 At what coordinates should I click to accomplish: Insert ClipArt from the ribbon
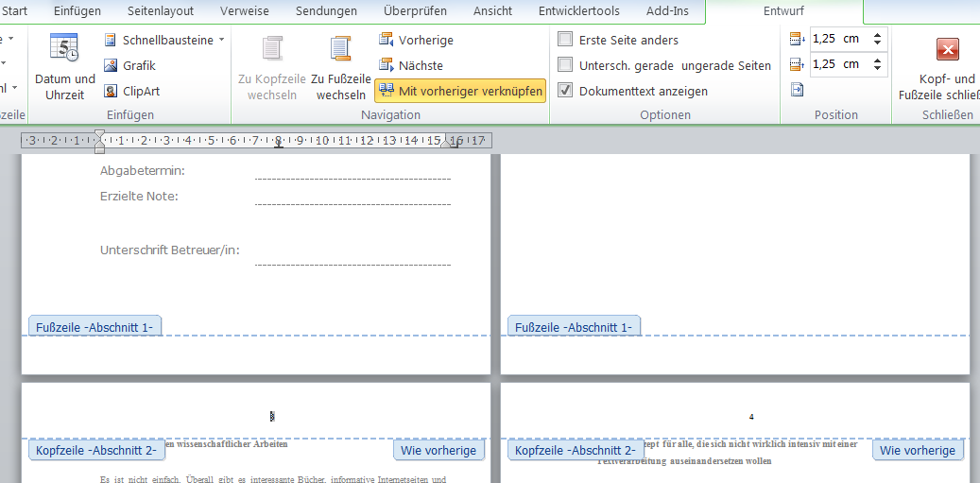point(132,92)
